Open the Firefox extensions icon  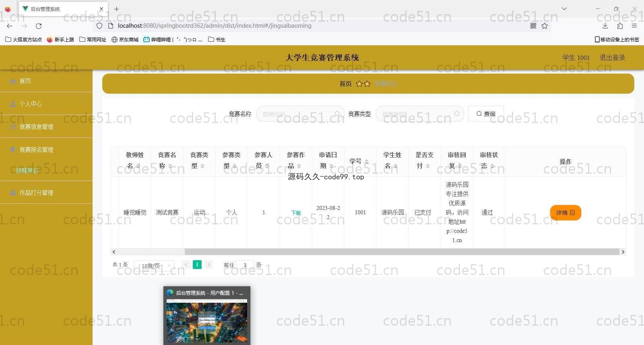point(620,26)
